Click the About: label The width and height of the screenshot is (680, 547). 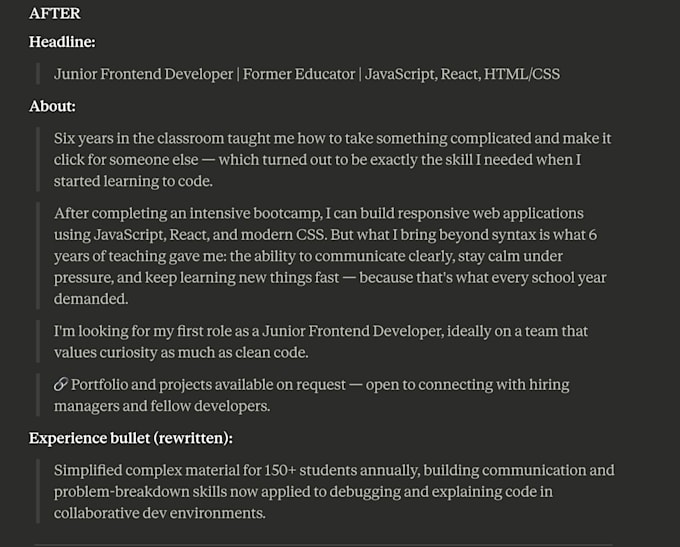click(x=52, y=106)
